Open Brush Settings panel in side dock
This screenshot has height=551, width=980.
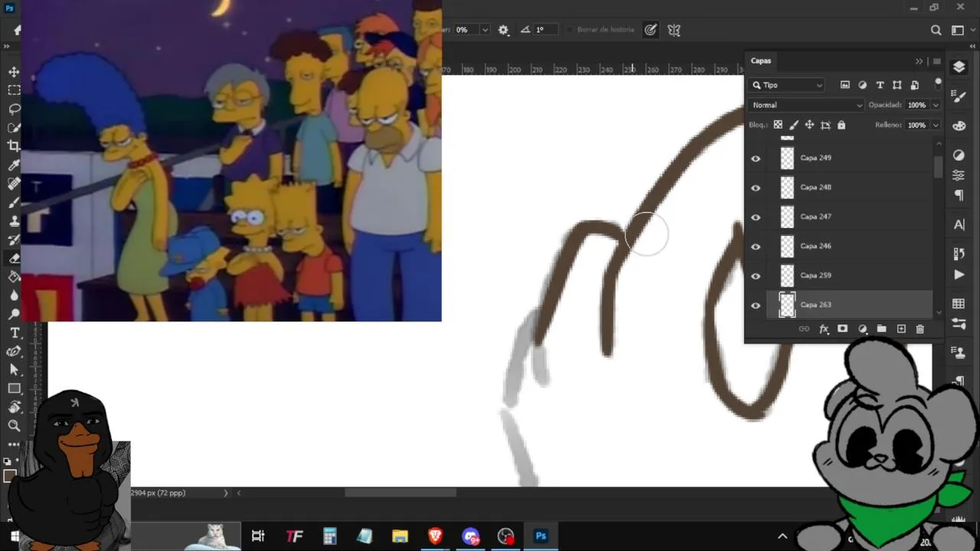(959, 96)
